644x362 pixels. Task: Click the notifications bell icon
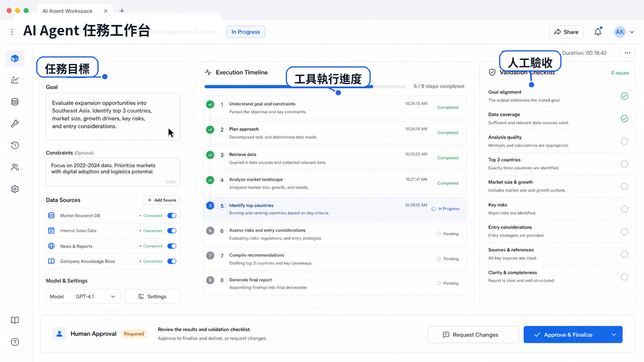click(598, 32)
